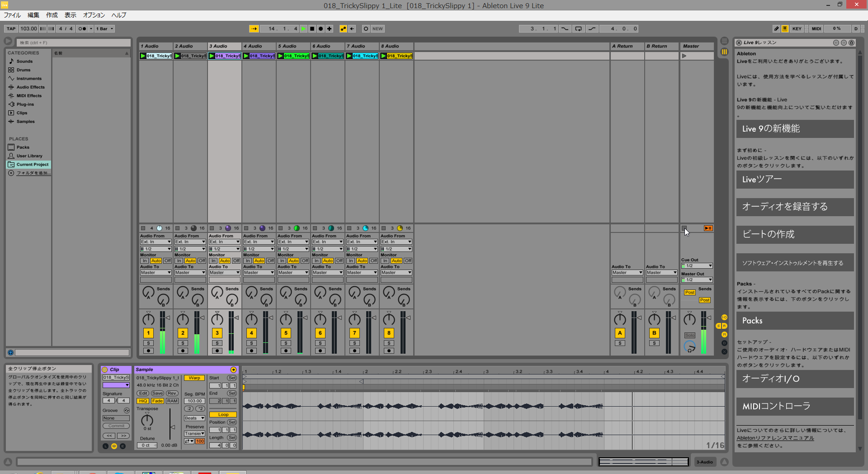Open Master Out dropdown

click(697, 280)
